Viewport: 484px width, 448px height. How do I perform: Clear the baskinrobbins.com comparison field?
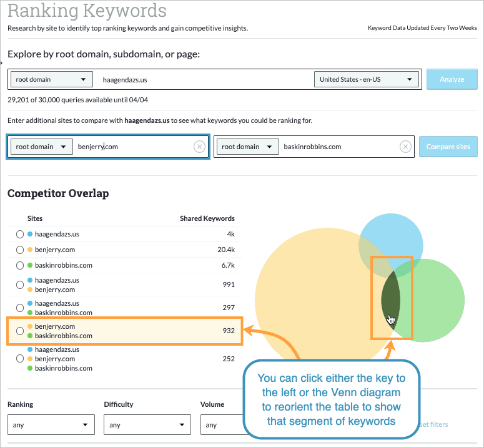[x=405, y=147]
